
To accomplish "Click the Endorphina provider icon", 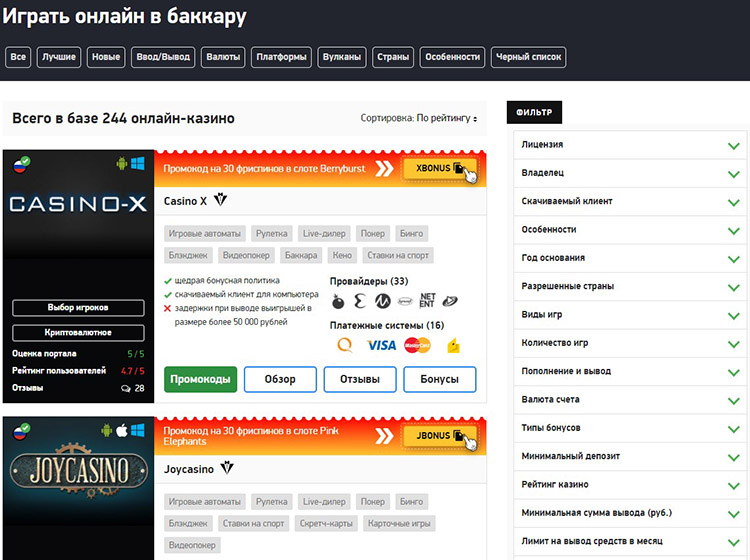I will click(x=360, y=301).
